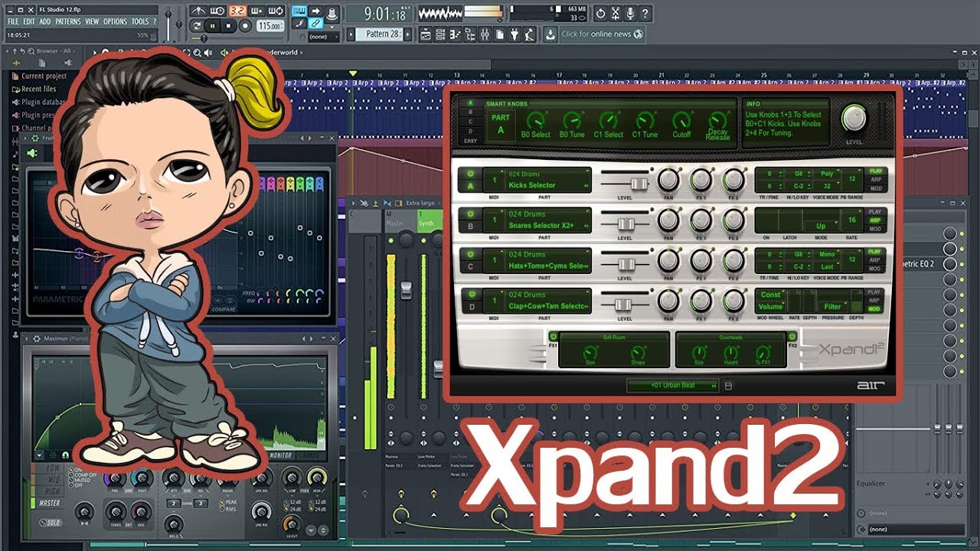Click the transport Stop button

(x=229, y=26)
